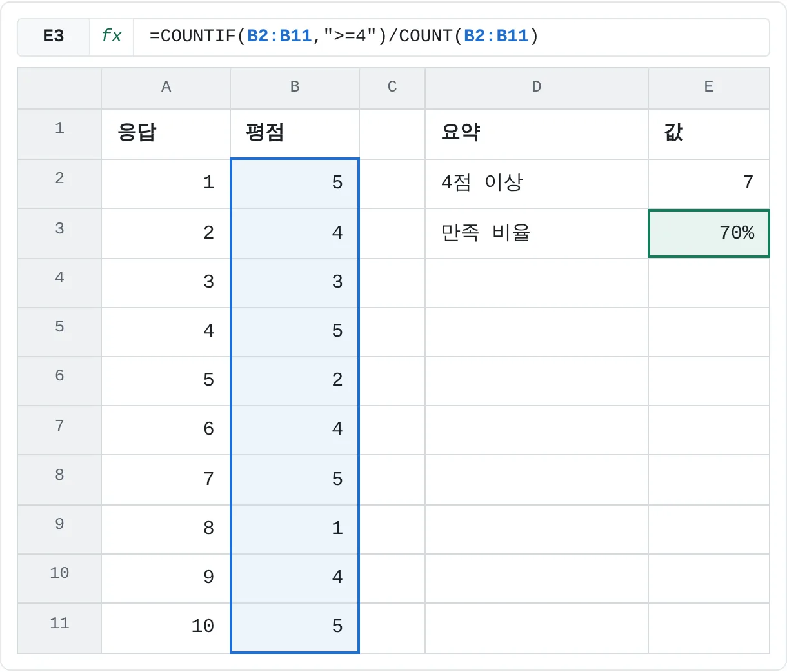Click the COUNTIF formula in the formula bar

(344, 36)
